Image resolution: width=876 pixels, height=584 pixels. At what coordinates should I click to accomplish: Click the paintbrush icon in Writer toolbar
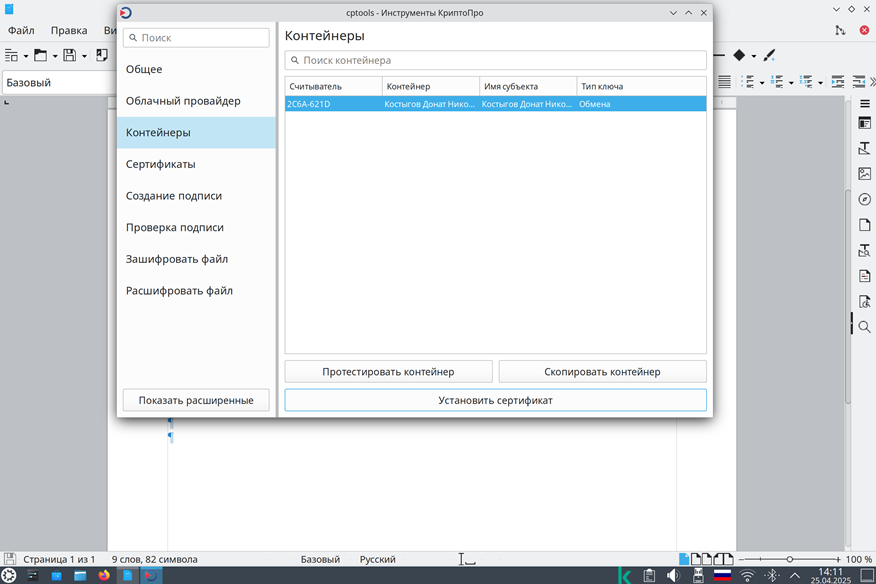coord(769,55)
